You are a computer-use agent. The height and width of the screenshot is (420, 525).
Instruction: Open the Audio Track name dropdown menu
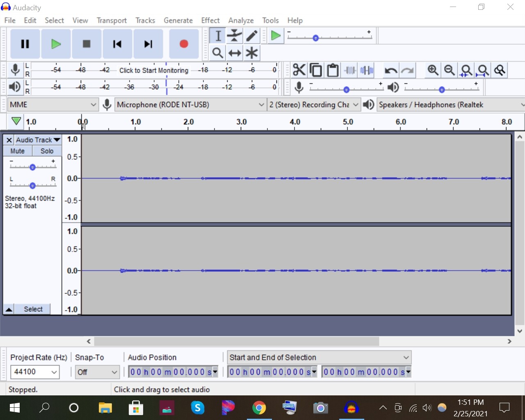coord(38,140)
